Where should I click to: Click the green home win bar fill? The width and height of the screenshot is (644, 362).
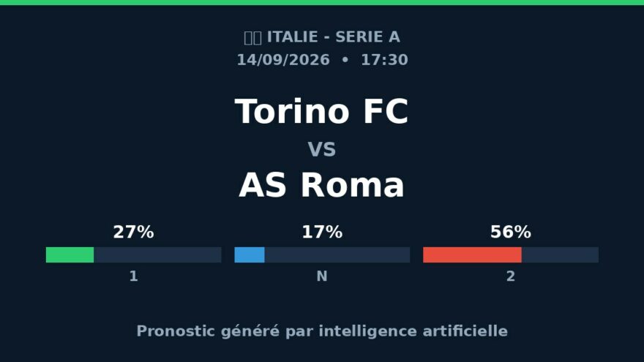click(x=70, y=255)
